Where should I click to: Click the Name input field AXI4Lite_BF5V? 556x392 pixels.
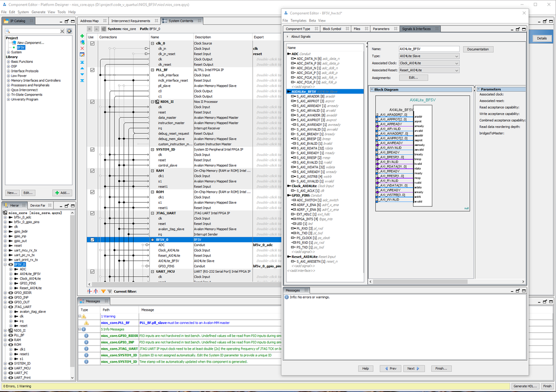(x=429, y=49)
